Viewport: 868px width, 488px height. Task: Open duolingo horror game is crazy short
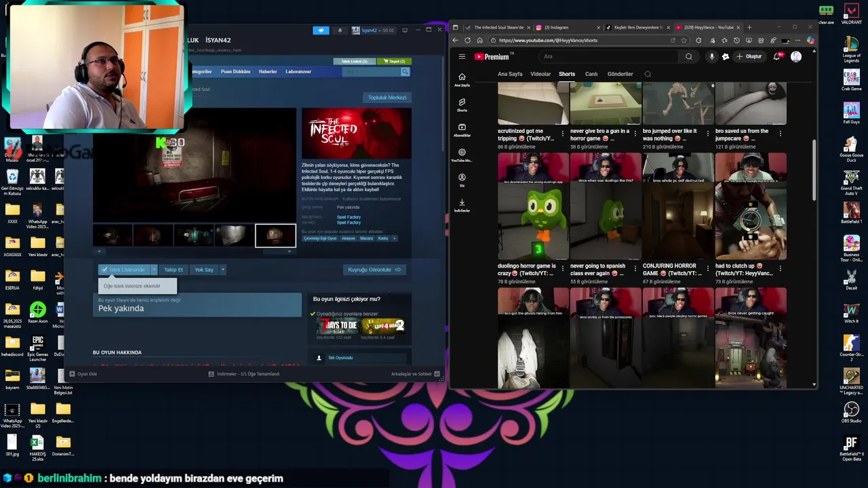pyautogui.click(x=533, y=207)
